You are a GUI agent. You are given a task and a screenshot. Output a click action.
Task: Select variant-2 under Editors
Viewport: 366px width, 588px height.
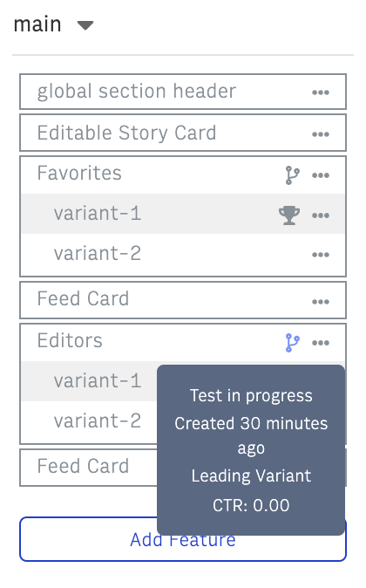[98, 421]
